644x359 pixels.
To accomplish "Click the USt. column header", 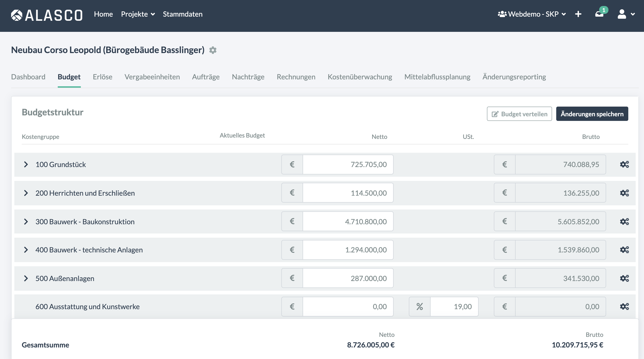I will [x=468, y=137].
